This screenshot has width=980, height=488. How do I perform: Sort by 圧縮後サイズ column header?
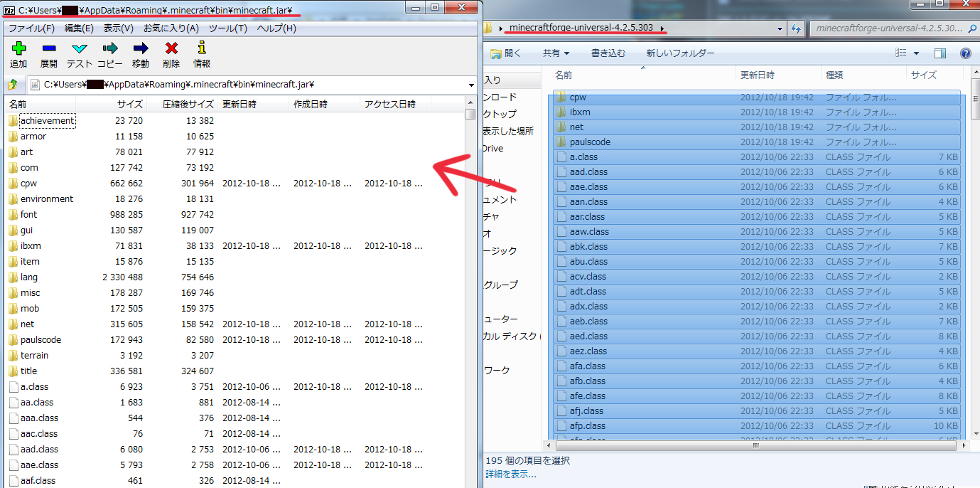click(183, 105)
